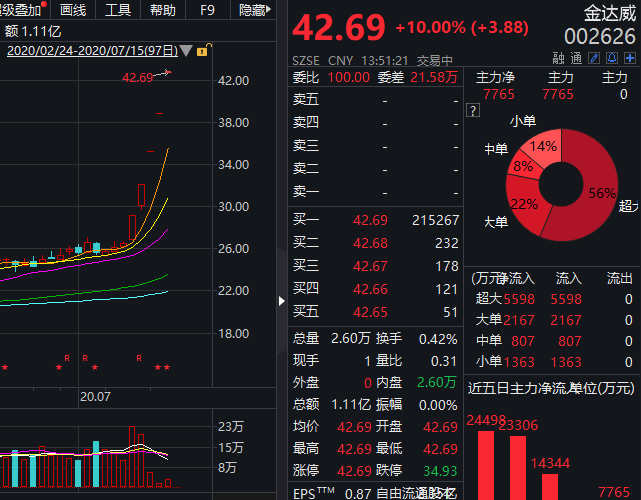Open the 帮助 help menu
This screenshot has width=641, height=500.
pyautogui.click(x=162, y=10)
